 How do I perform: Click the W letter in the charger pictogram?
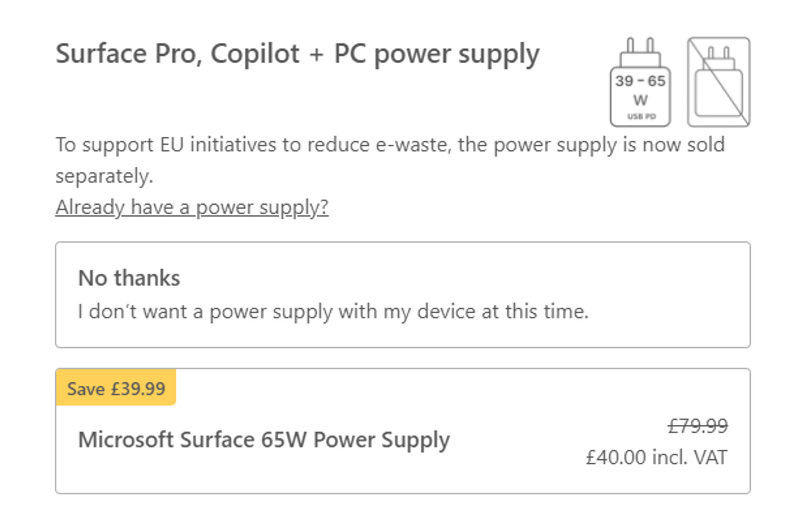(640, 100)
